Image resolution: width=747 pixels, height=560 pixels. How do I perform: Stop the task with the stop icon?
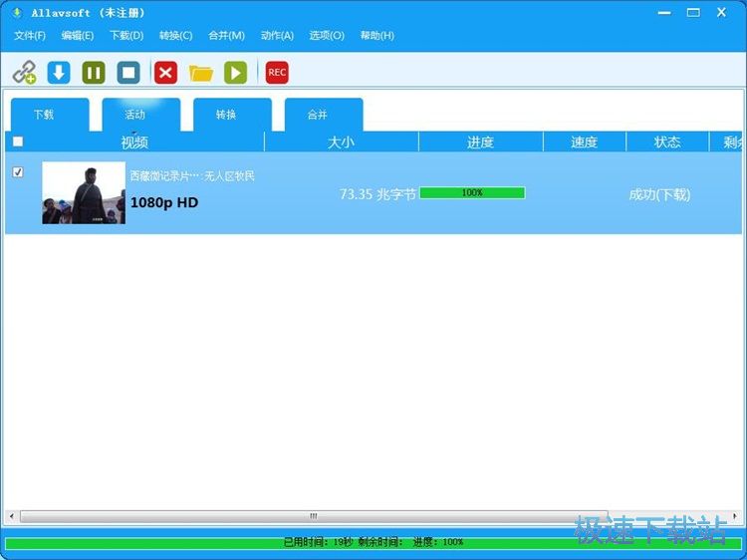pyautogui.click(x=128, y=72)
